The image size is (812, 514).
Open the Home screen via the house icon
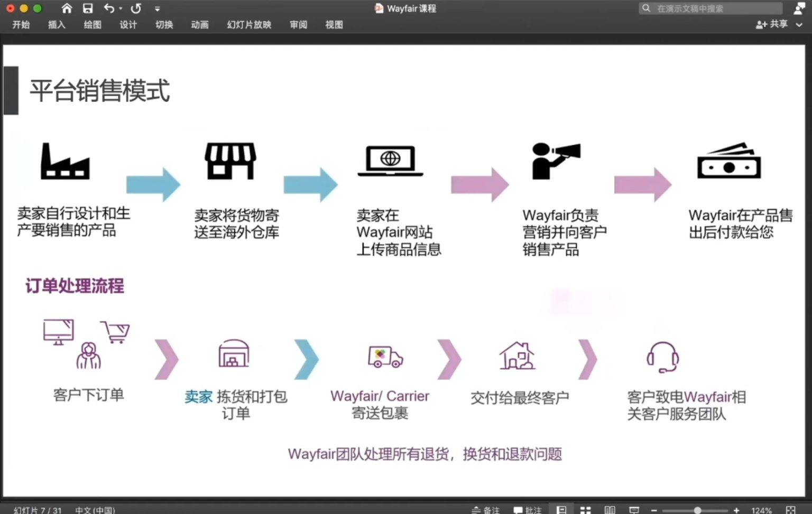coord(67,8)
